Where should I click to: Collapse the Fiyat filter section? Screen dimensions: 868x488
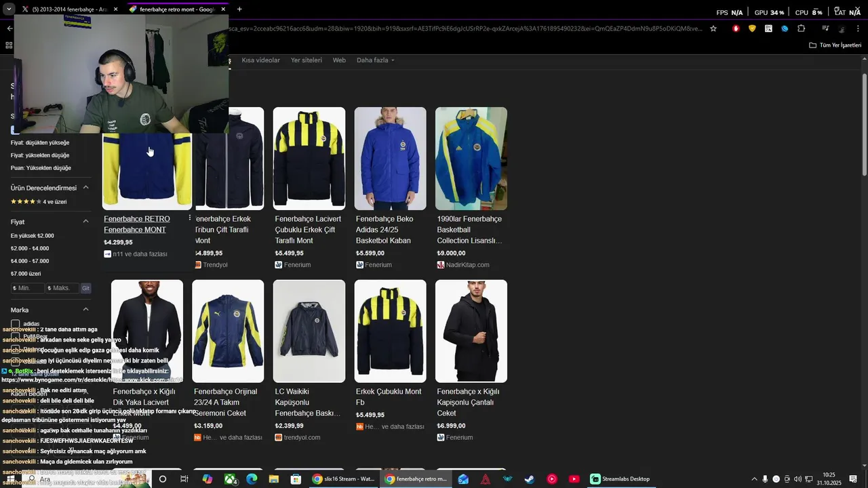pyautogui.click(x=85, y=222)
